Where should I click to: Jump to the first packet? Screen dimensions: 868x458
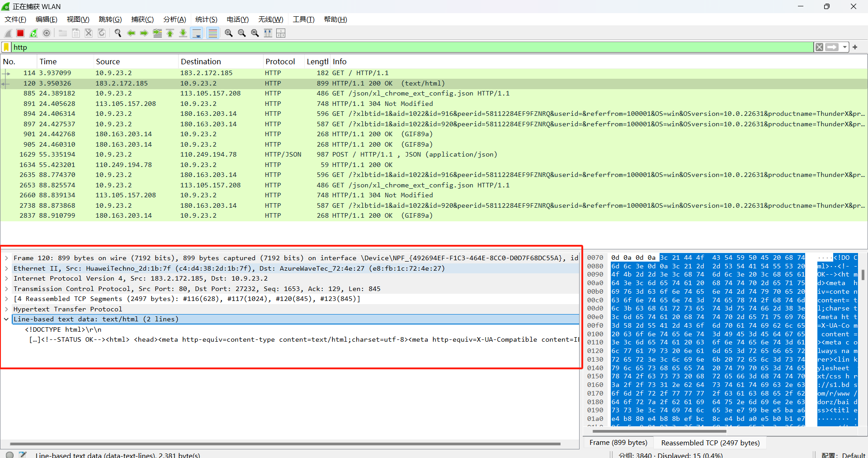pyautogui.click(x=170, y=33)
